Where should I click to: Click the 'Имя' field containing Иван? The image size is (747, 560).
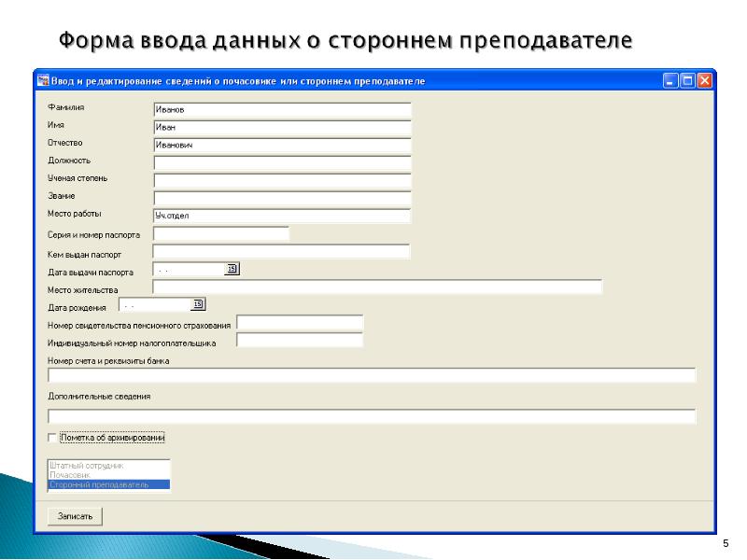pyautogui.click(x=282, y=127)
